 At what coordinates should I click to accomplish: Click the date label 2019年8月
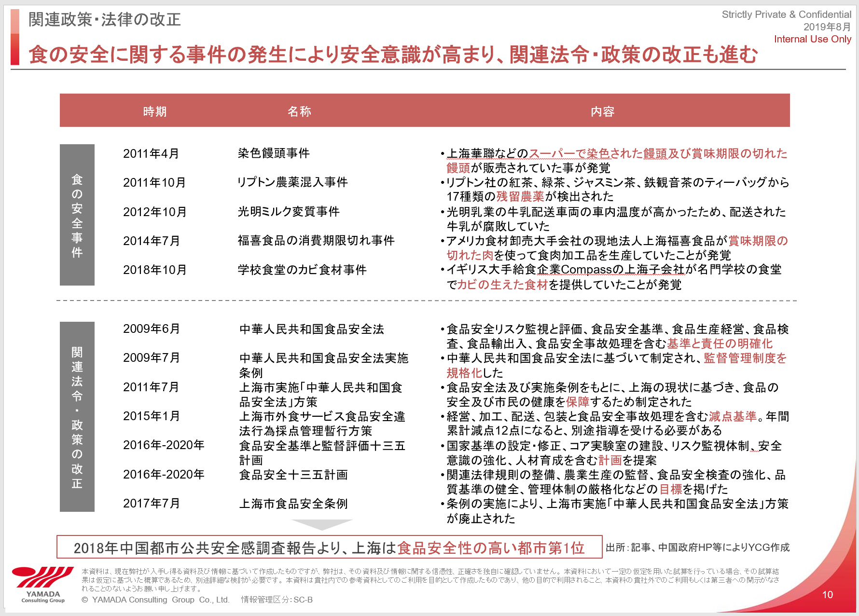point(827,27)
